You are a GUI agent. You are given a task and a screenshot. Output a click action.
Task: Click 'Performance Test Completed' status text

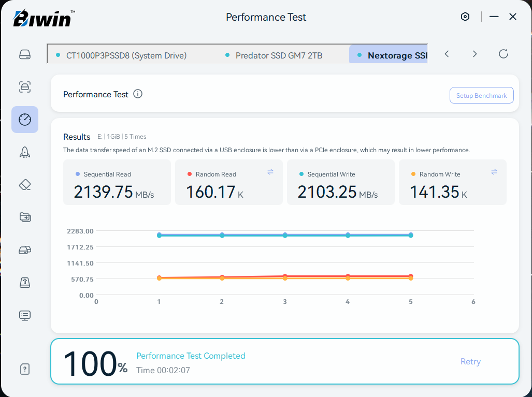191,356
